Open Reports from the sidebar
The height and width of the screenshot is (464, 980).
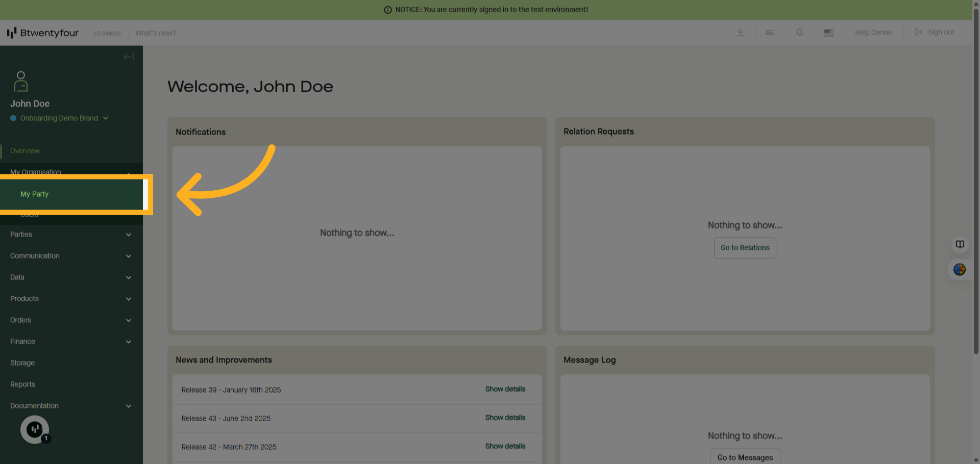point(22,384)
